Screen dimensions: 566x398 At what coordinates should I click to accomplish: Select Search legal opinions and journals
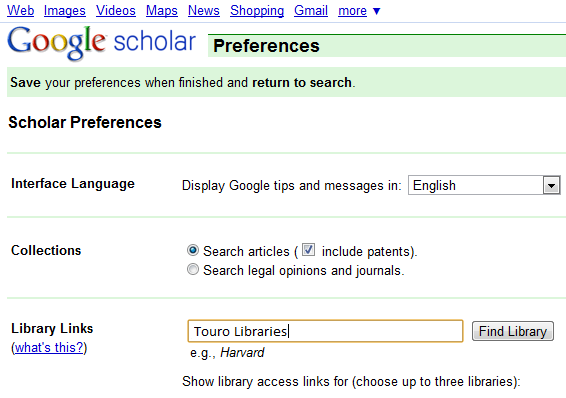pyautogui.click(x=193, y=270)
